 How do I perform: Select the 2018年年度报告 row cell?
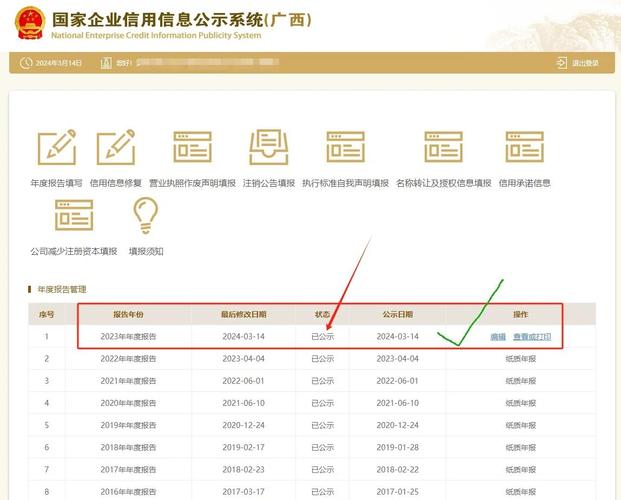(128, 448)
